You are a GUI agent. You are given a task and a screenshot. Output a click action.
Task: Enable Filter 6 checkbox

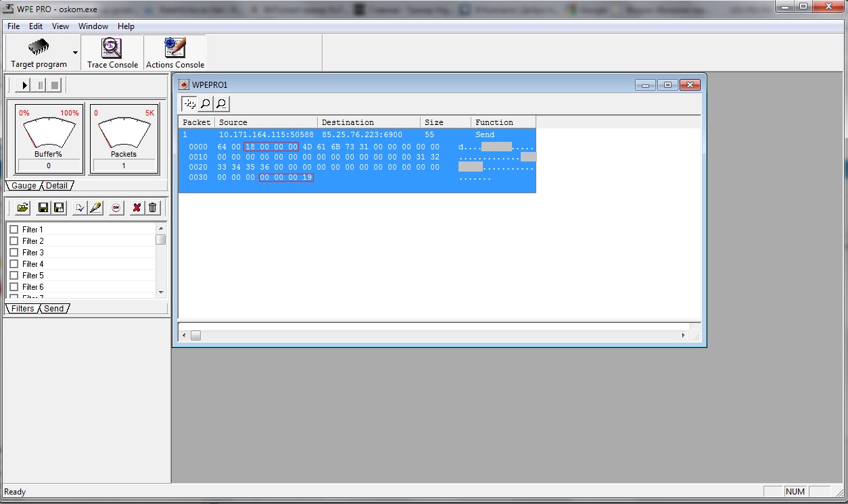pyautogui.click(x=14, y=287)
